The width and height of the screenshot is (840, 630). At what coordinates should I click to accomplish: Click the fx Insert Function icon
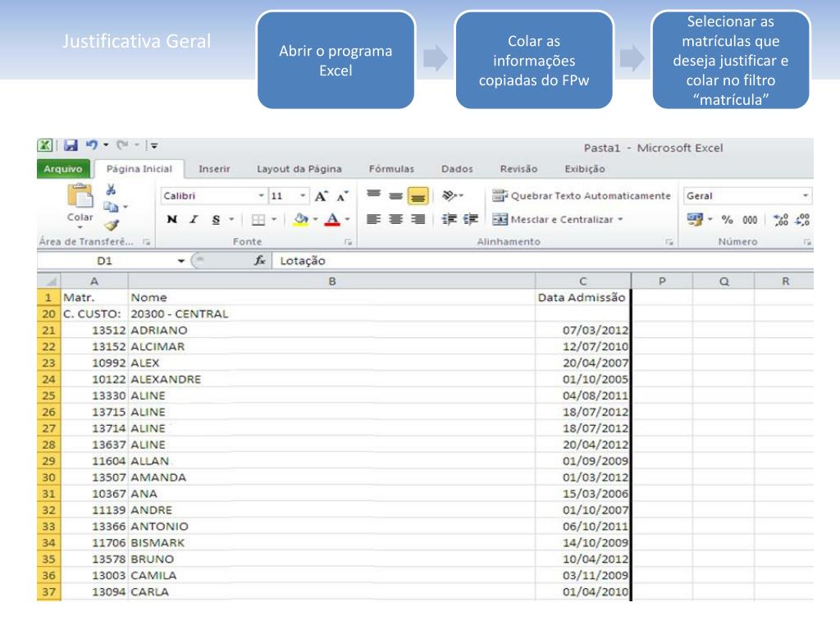(x=260, y=260)
